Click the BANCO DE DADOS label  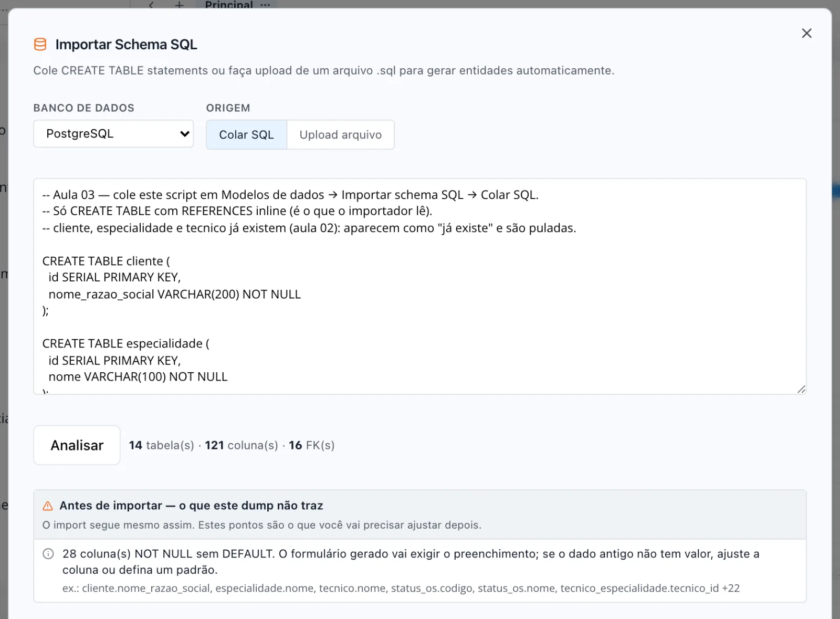pos(84,108)
